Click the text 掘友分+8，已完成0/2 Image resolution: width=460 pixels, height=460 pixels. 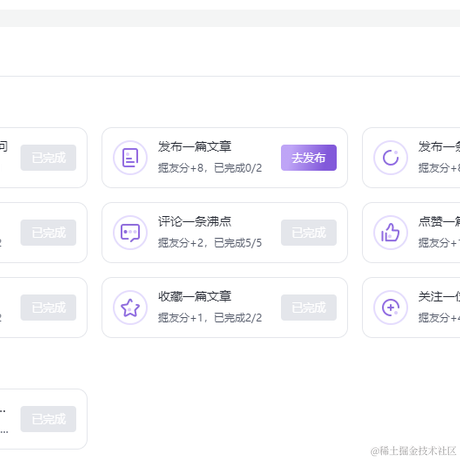coord(210,168)
